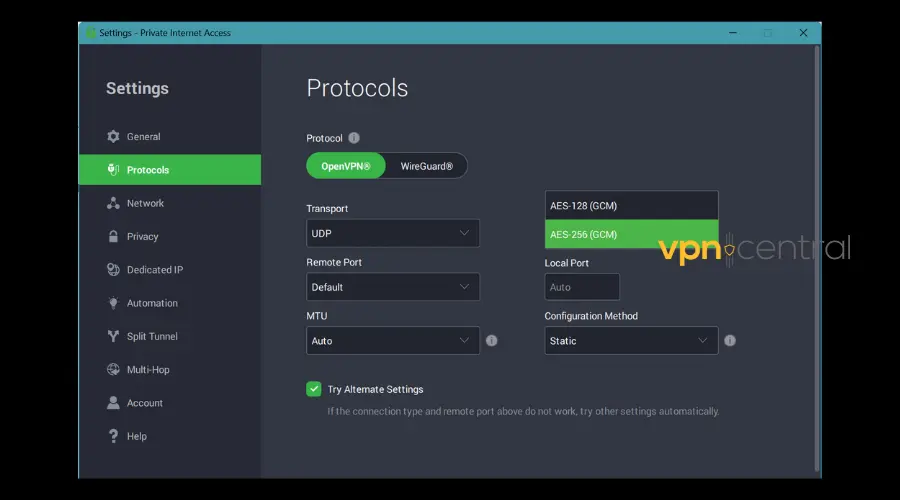Open General settings section
Viewport: 900px width, 500px height.
pyautogui.click(x=170, y=137)
